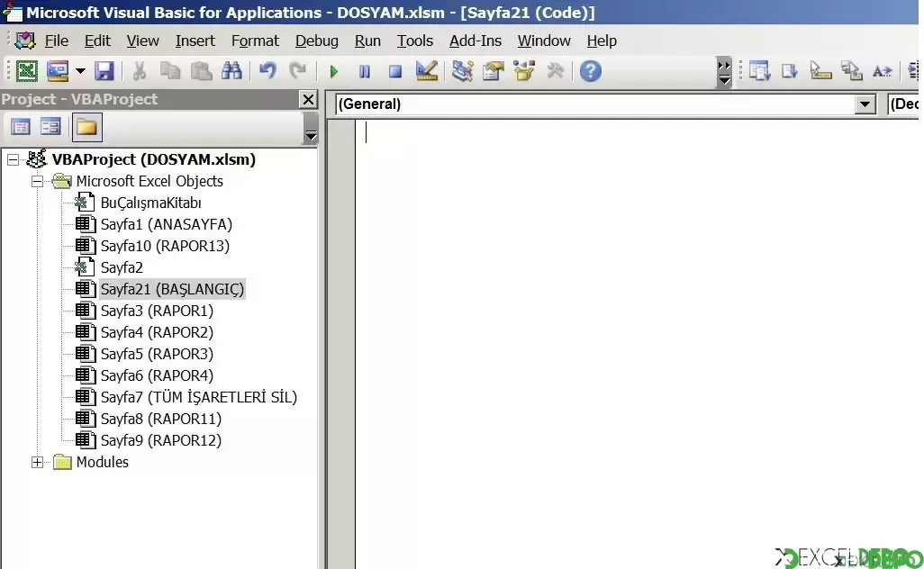
Task: Open the Properties Window icon
Action: [x=494, y=71]
